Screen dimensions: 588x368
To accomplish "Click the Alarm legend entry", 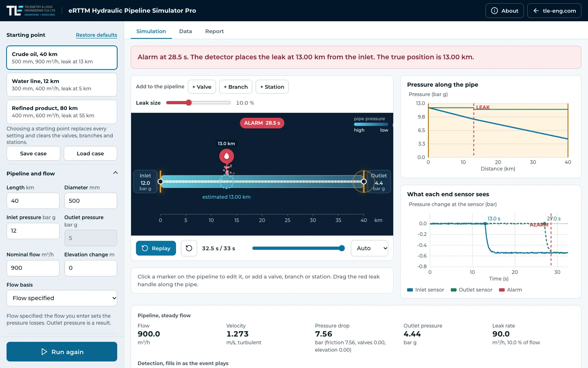I will [x=510, y=290].
